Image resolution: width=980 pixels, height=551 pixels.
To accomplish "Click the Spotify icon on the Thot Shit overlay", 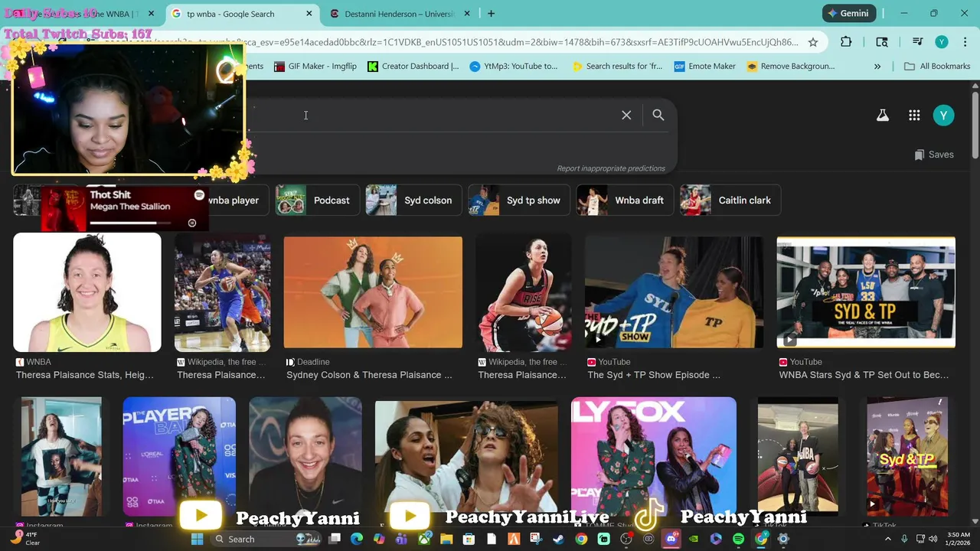I will coord(199,195).
